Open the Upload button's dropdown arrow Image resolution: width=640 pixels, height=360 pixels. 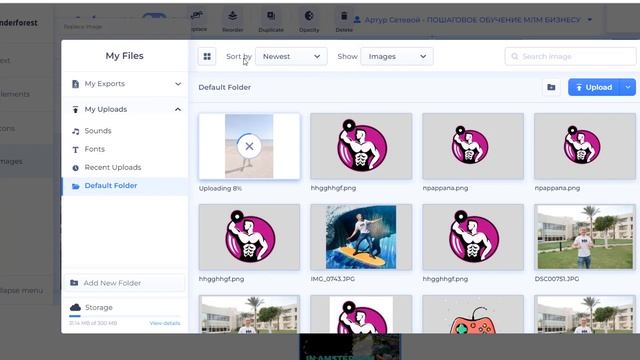[x=628, y=87]
